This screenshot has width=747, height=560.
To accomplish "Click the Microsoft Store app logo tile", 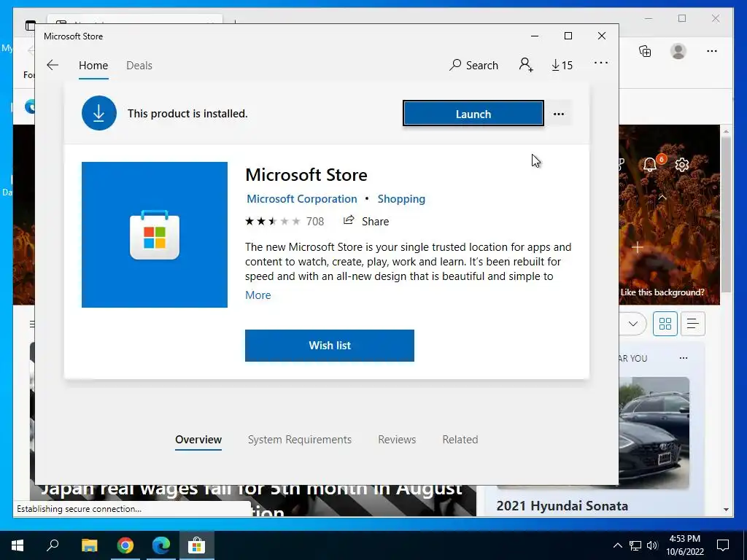I will point(155,235).
